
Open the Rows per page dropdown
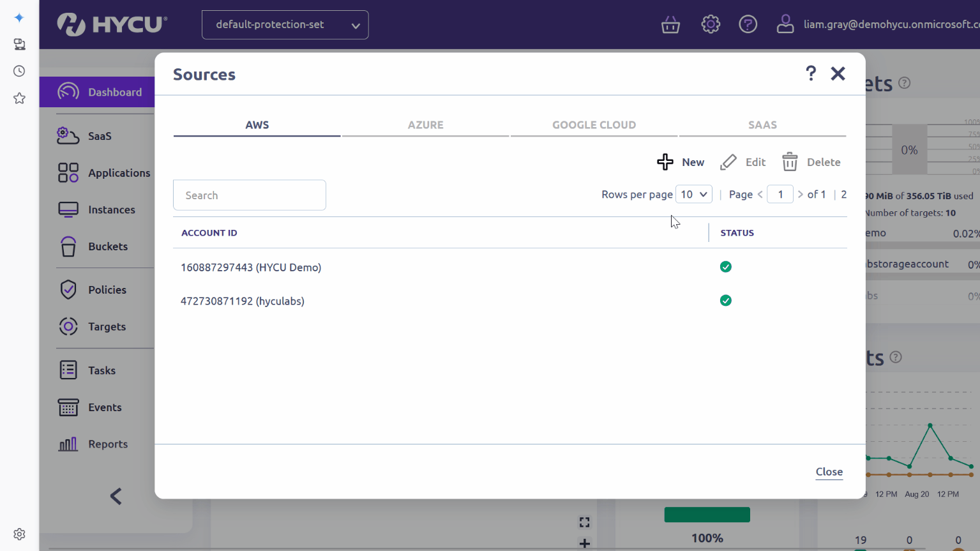click(694, 194)
